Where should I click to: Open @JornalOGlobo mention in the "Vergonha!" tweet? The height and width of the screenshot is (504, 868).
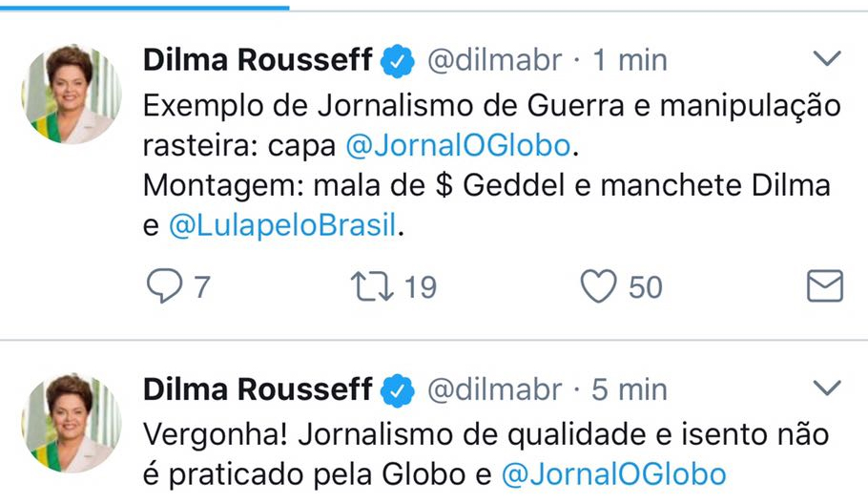coord(613,473)
